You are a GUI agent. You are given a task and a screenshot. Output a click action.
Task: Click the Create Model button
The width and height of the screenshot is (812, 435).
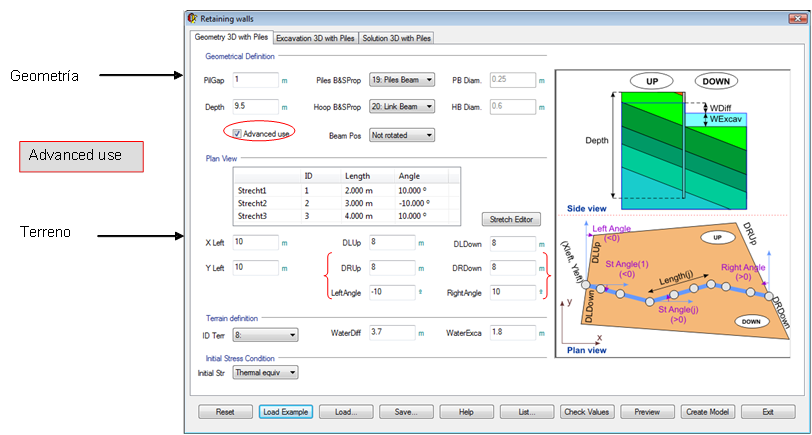pos(707,412)
